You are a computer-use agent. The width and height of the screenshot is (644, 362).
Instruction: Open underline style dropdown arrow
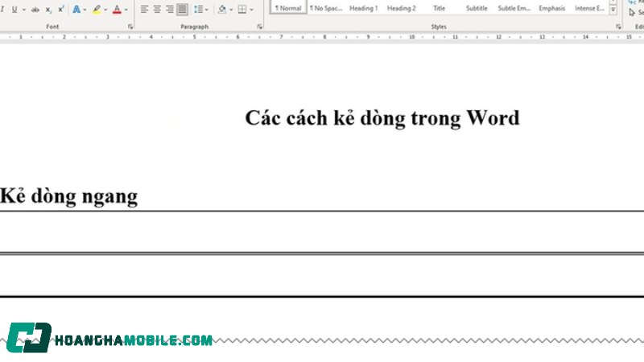[24, 10]
